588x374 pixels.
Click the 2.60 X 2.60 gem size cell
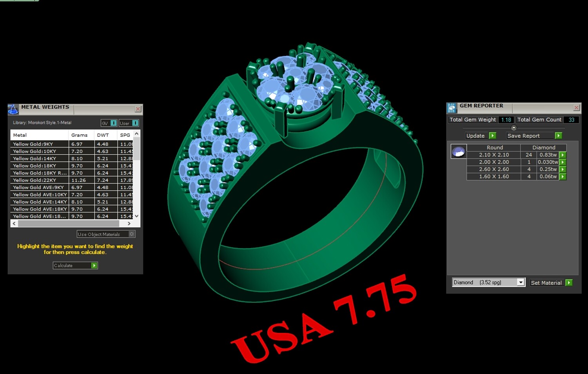pyautogui.click(x=494, y=170)
